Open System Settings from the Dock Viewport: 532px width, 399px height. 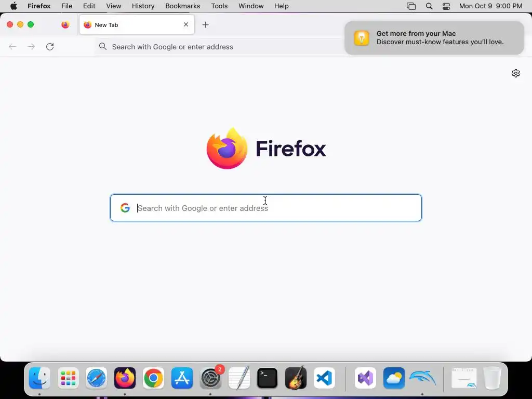click(211, 378)
